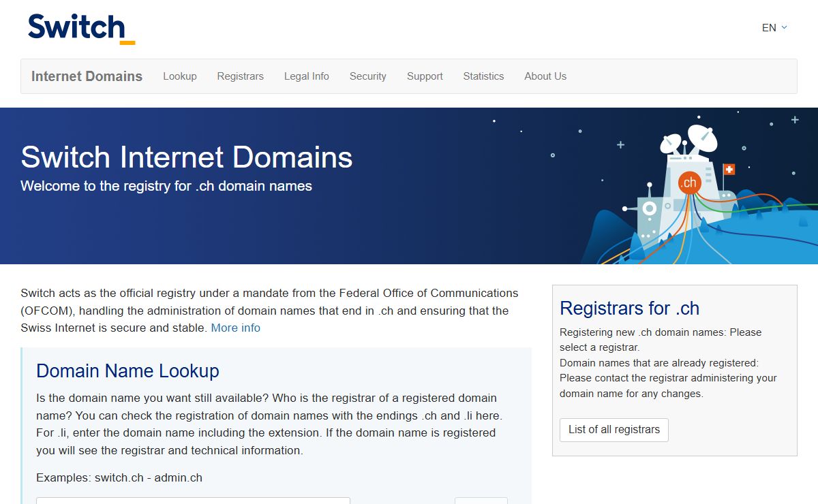The height and width of the screenshot is (504, 818).
Task: Select the Legal Info menu item
Action: tap(306, 76)
